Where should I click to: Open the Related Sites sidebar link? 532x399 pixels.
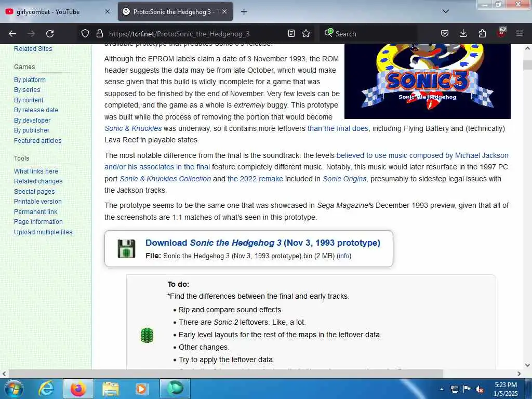33,48
